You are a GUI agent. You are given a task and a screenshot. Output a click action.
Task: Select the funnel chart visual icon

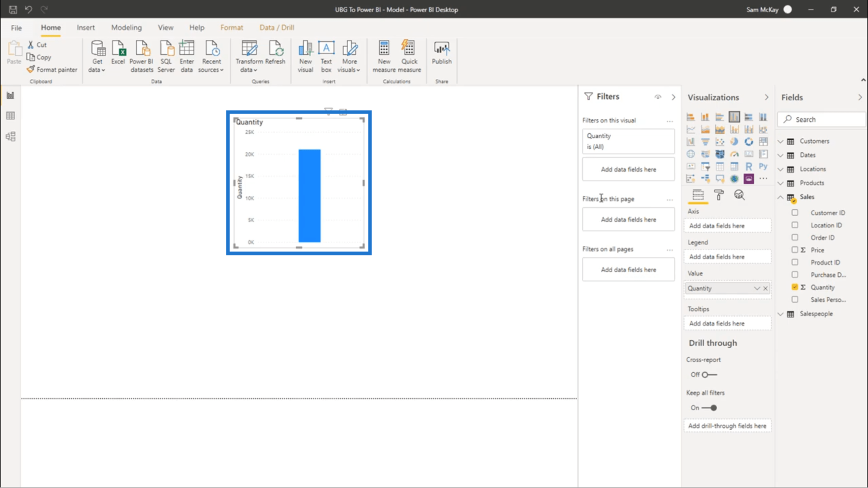705,141
